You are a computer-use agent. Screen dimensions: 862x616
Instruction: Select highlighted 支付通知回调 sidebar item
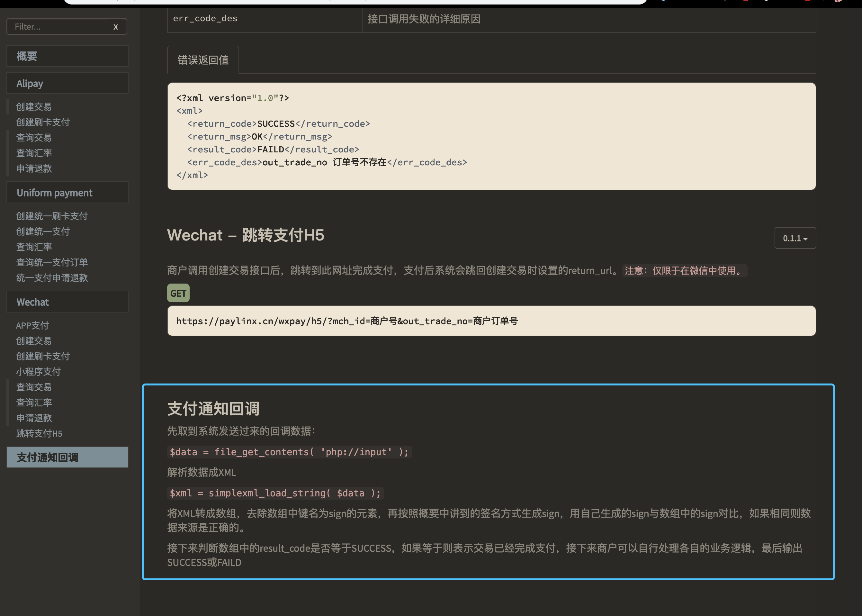[67, 457]
